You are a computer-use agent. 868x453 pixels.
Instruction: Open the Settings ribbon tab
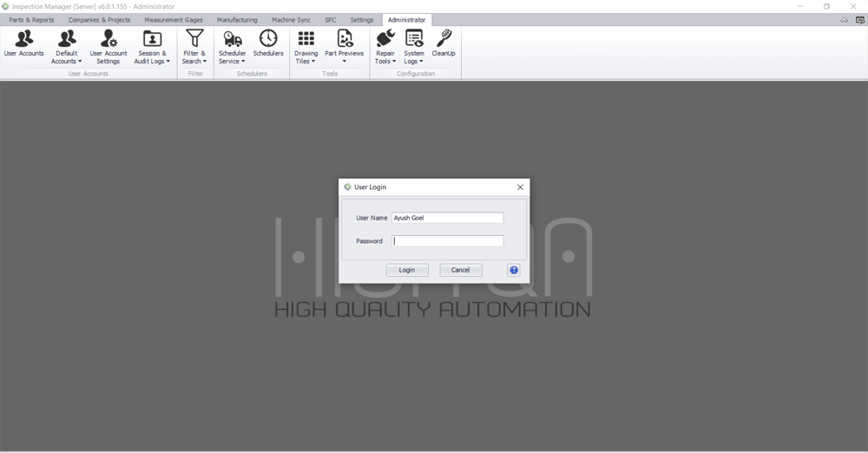click(x=361, y=20)
